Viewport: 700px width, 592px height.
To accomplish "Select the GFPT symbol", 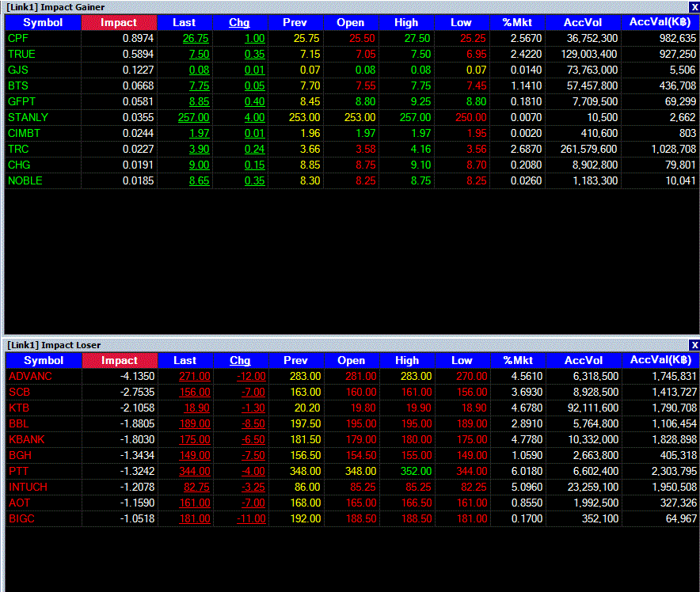I will click(21, 102).
